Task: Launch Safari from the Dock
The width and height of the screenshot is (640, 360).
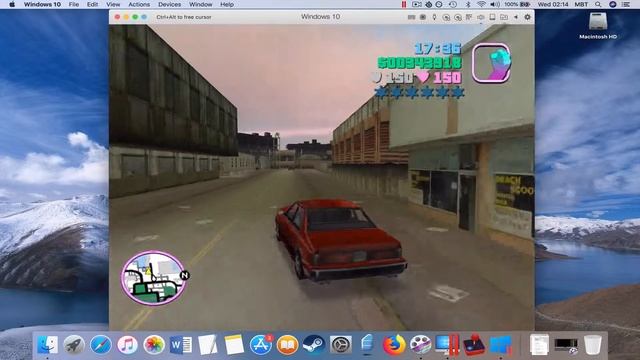Action: click(x=101, y=345)
